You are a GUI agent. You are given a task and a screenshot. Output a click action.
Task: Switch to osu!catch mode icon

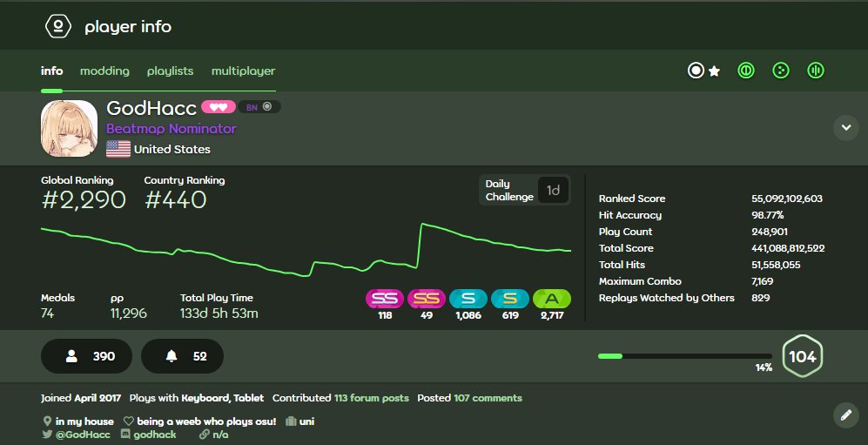click(781, 71)
